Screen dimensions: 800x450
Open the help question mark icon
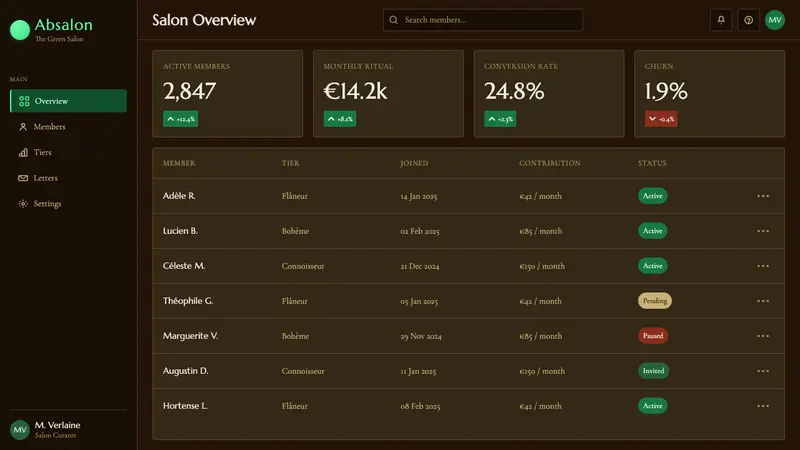coord(748,20)
